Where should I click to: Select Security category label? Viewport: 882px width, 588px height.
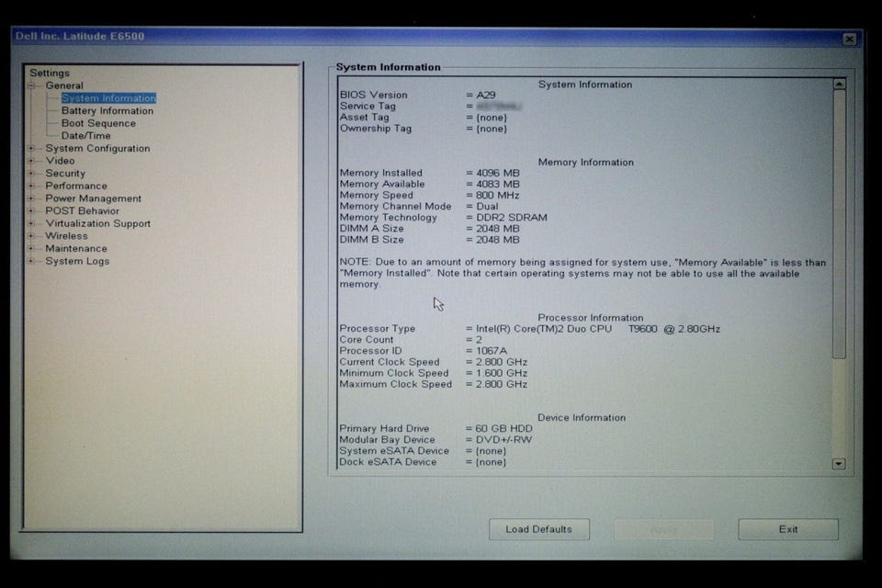[65, 174]
